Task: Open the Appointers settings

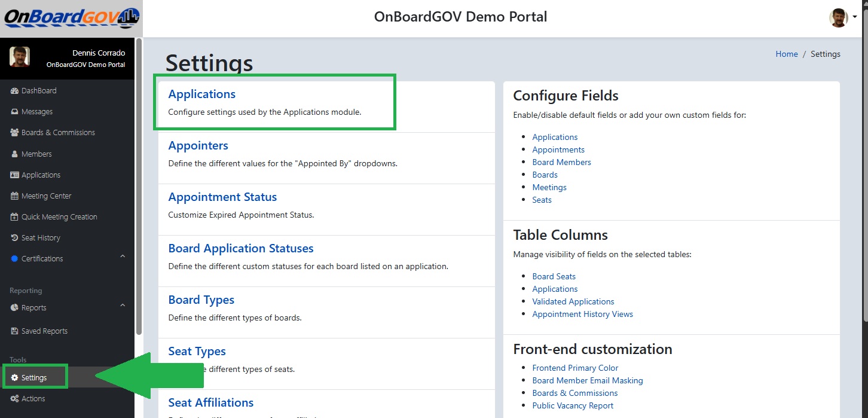Action: (198, 145)
